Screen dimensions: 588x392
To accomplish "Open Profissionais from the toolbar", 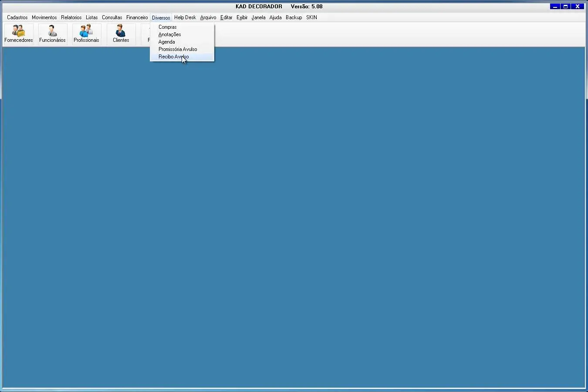I will (86, 34).
